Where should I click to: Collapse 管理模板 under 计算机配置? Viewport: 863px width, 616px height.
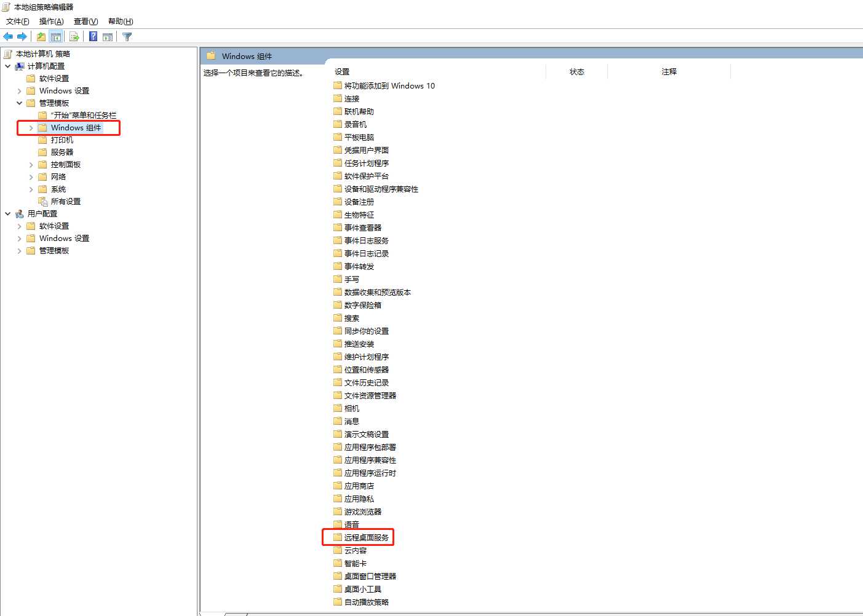click(20, 103)
